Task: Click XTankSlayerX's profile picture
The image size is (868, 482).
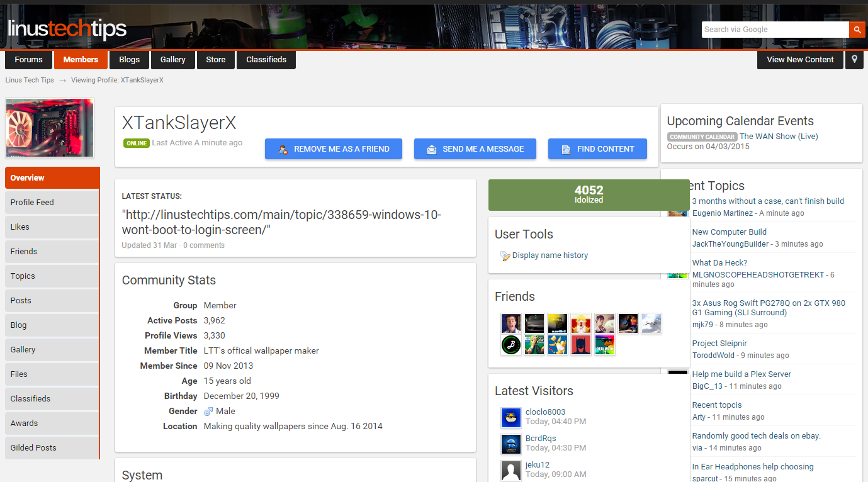Action: pyautogui.click(x=50, y=128)
